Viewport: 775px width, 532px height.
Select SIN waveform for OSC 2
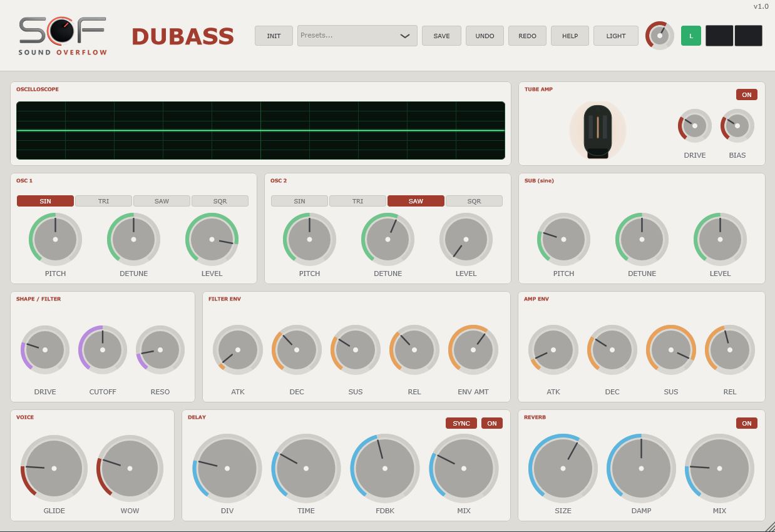coord(299,201)
